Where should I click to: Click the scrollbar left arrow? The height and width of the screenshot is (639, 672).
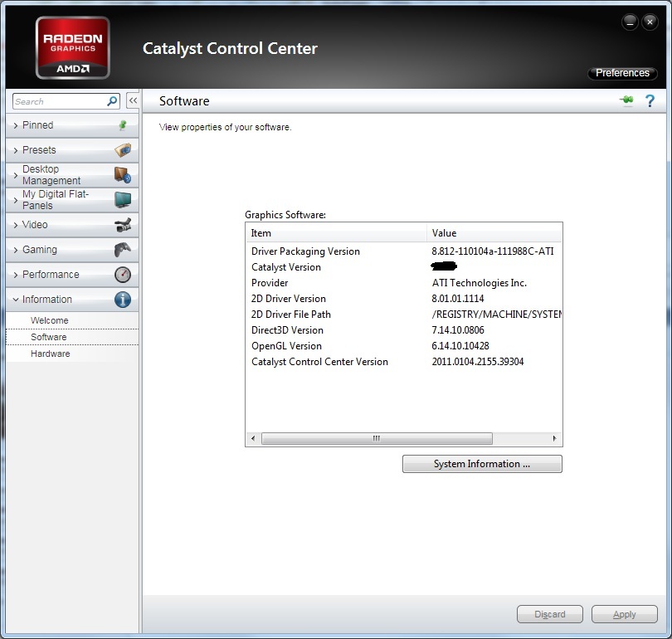253,438
